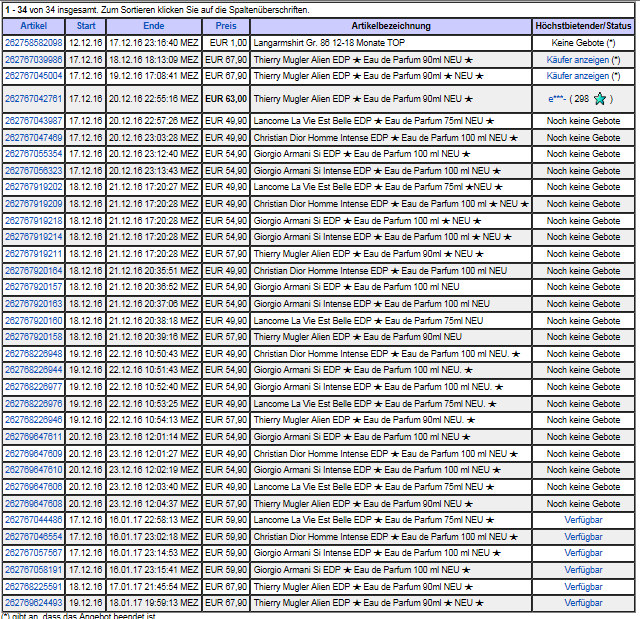Open article link 262769647606
Viewport: 640px width, 619px height.
[33, 487]
